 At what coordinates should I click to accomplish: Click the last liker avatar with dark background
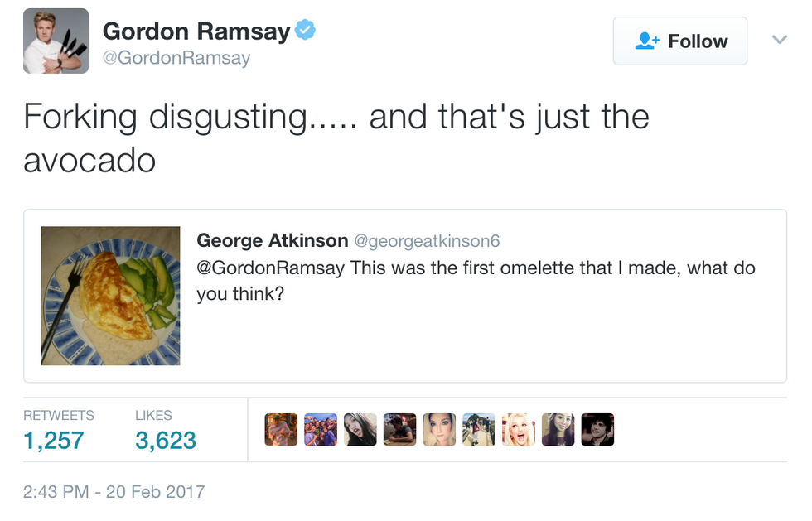click(x=597, y=430)
